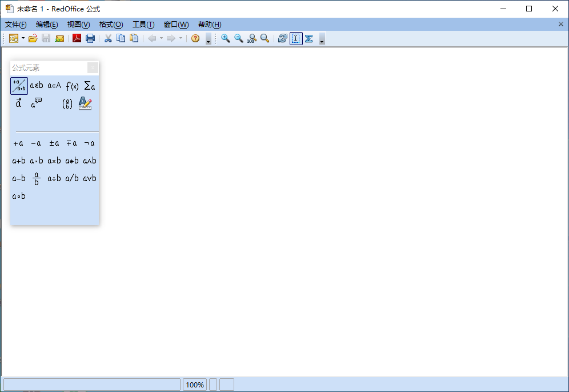Select the Set Operations category (a∈A)
569x392 pixels.
[x=54, y=86]
